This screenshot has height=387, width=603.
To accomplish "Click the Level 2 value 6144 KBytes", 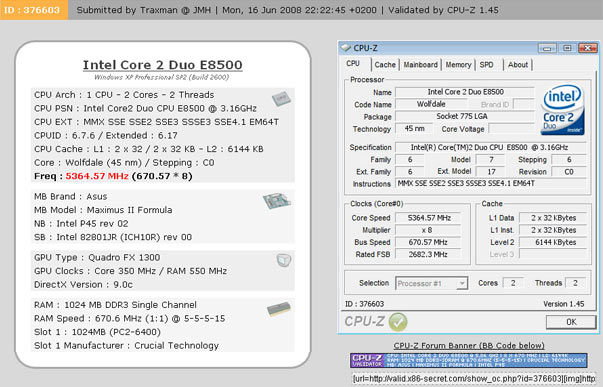I will pos(553,242).
